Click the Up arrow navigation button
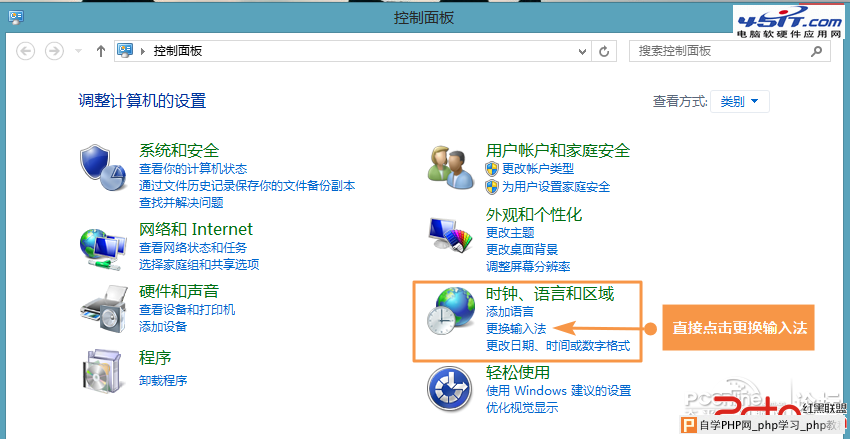 pos(101,50)
